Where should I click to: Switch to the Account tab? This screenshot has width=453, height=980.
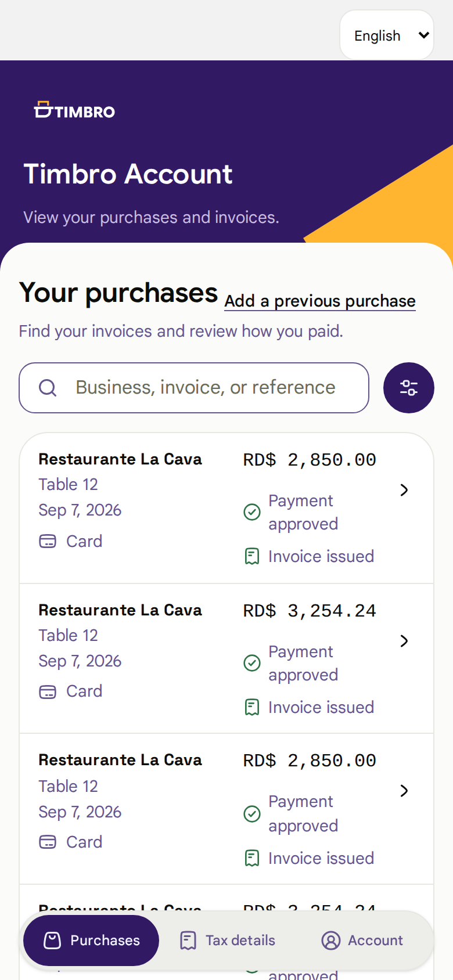point(362,941)
